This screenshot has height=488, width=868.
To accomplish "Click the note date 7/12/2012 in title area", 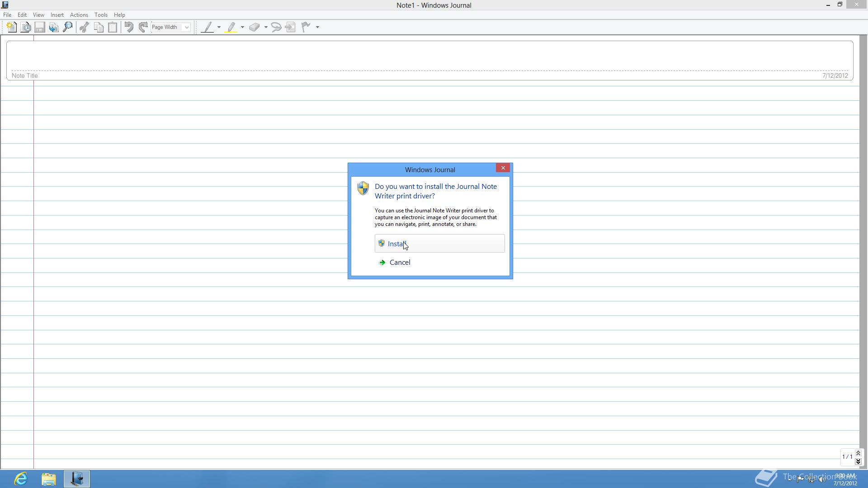I will pyautogui.click(x=835, y=75).
